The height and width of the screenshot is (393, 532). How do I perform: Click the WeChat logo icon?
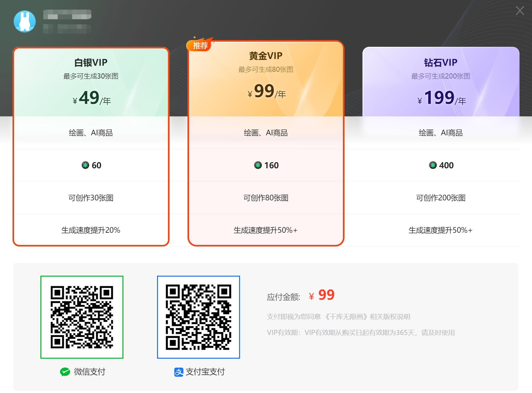[65, 372]
